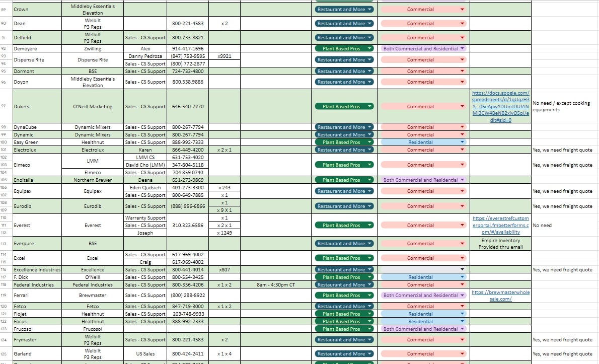Select the US Sales cell
Viewport: 599px width, 364px height.
[145, 354]
